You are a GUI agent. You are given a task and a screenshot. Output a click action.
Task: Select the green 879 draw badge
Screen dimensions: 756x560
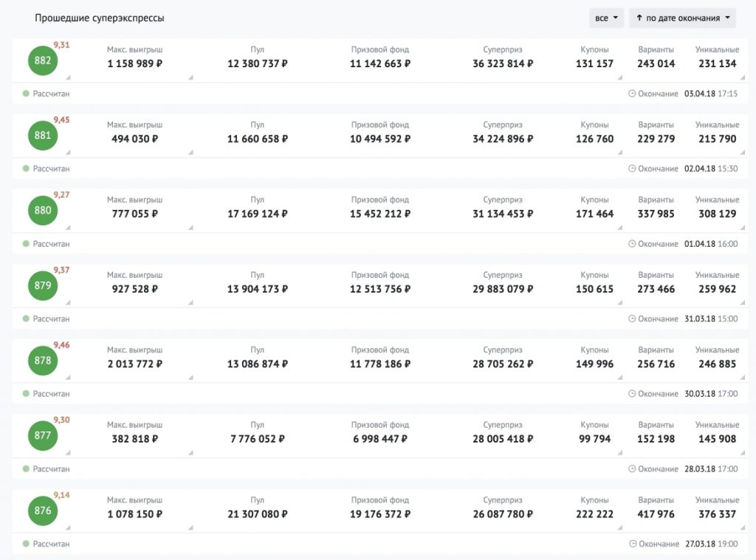(43, 286)
